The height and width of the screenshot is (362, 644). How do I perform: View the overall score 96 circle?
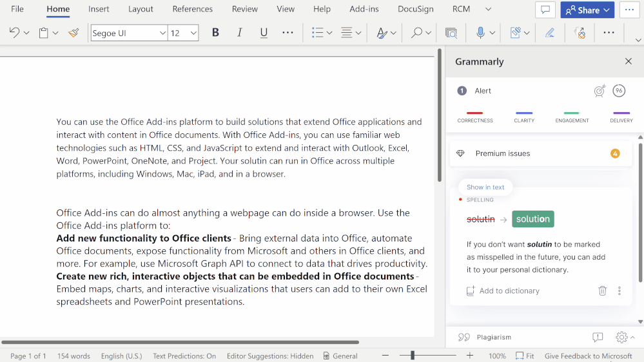619,91
